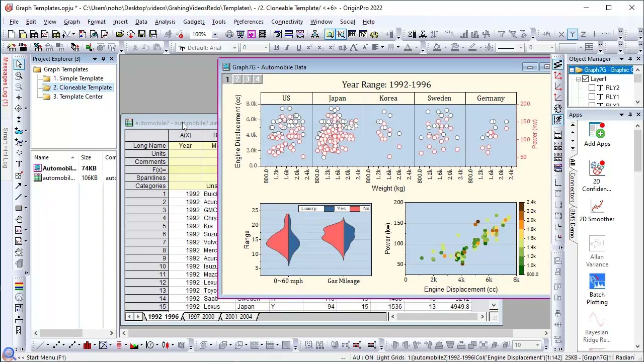Open the Analysis menu
Screen dimensions: 644x362
click(165, 22)
